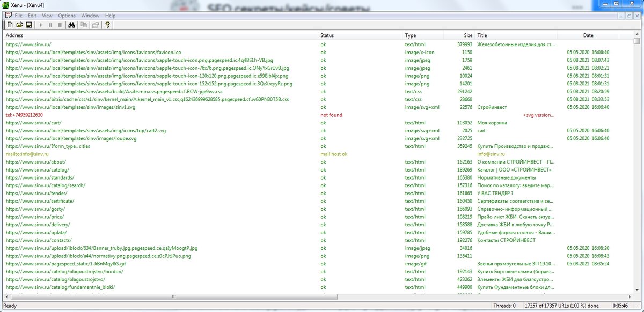644x312 pixels.
Task: Click the New document toolbar icon
Action: point(10,25)
